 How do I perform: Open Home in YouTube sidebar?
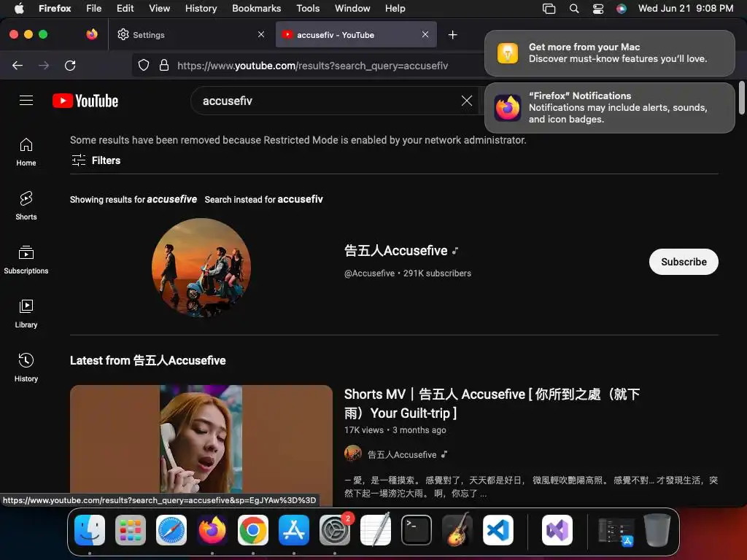tap(26, 152)
